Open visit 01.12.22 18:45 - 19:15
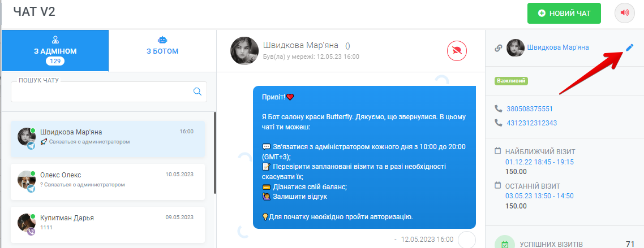Viewport: 644px width, 248px height. (539, 162)
